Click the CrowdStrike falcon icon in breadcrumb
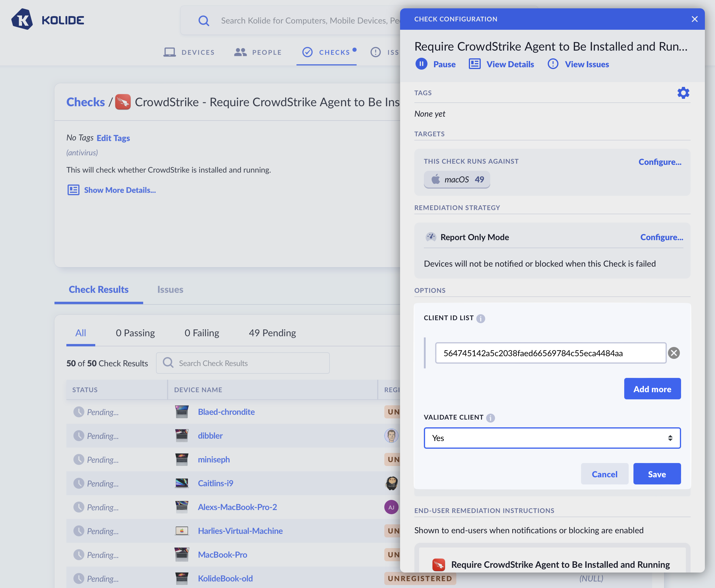The height and width of the screenshot is (588, 715). (123, 102)
